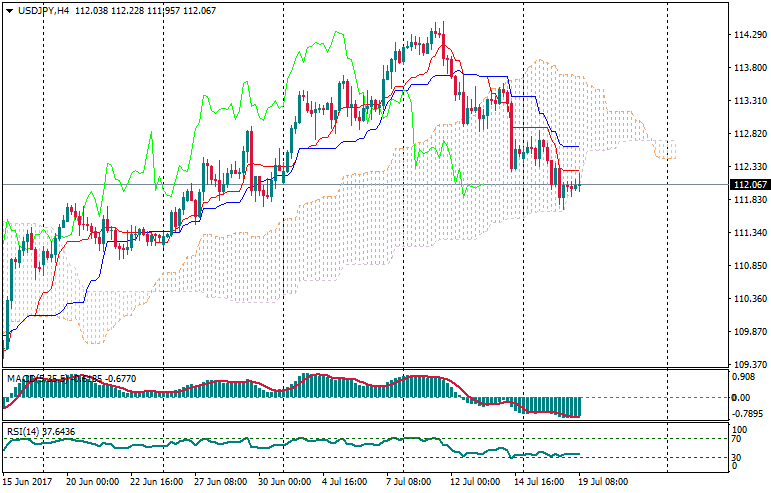Click the 110.360 price axis label

749,299
